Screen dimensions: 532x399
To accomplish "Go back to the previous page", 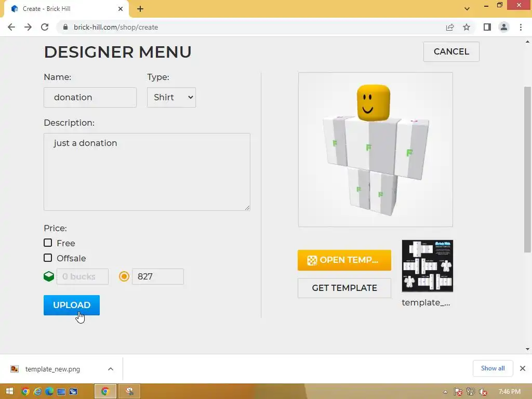I will [11, 27].
